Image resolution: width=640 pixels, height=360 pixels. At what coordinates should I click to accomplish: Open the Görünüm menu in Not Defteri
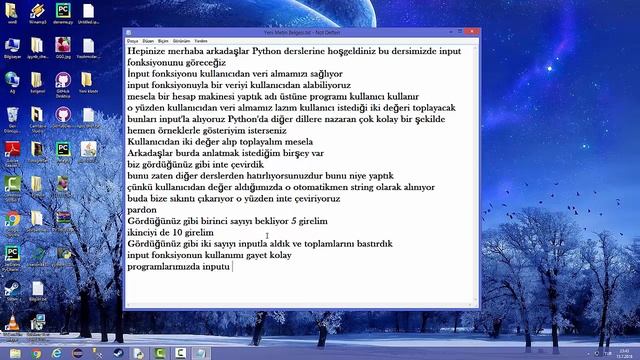(181, 41)
